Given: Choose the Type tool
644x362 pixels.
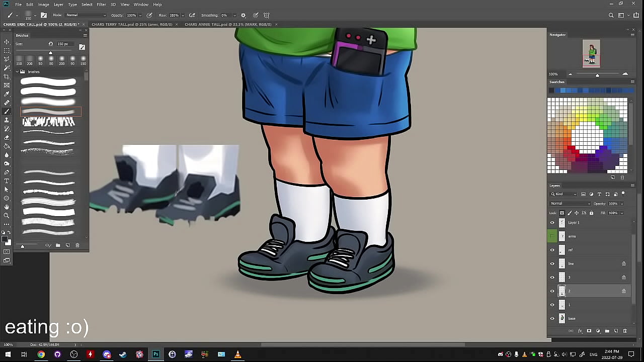Looking at the screenshot, I should click(x=7, y=181).
